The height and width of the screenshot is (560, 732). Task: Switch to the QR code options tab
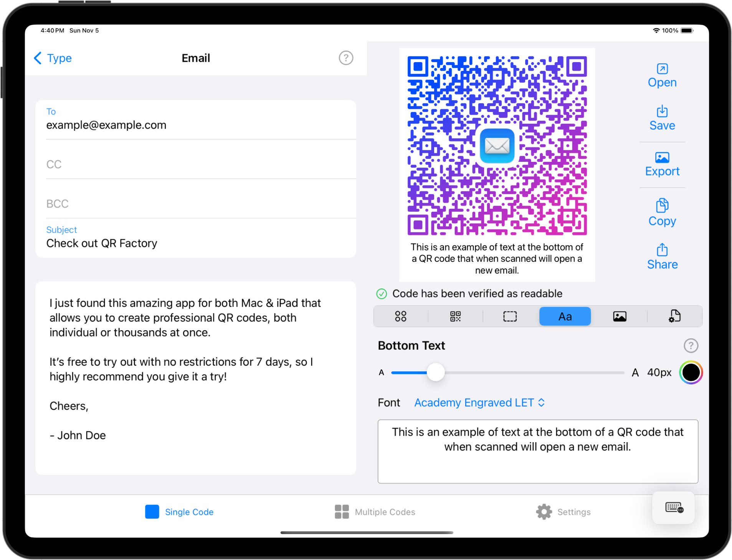click(x=455, y=316)
